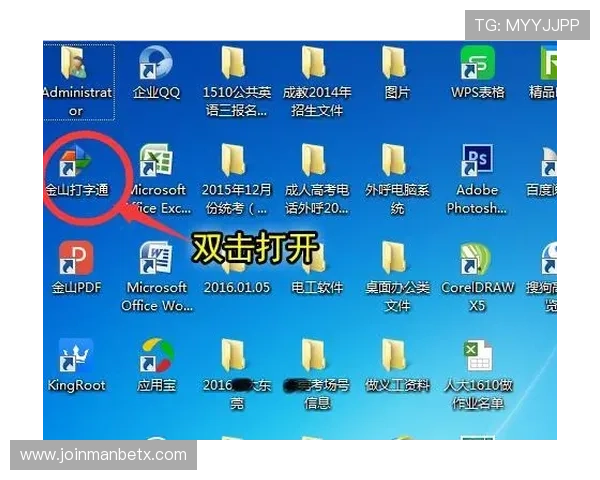The width and height of the screenshot is (600, 480).
Task: Launch WPS表格 shortcut
Action: 477,63
